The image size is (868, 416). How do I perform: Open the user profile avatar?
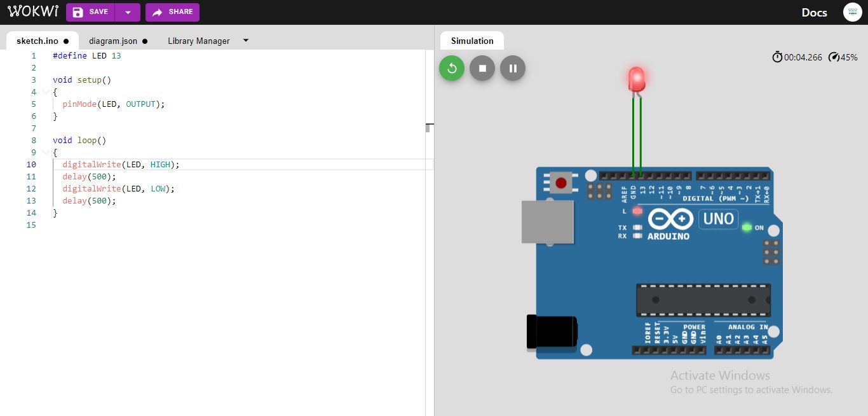[852, 12]
